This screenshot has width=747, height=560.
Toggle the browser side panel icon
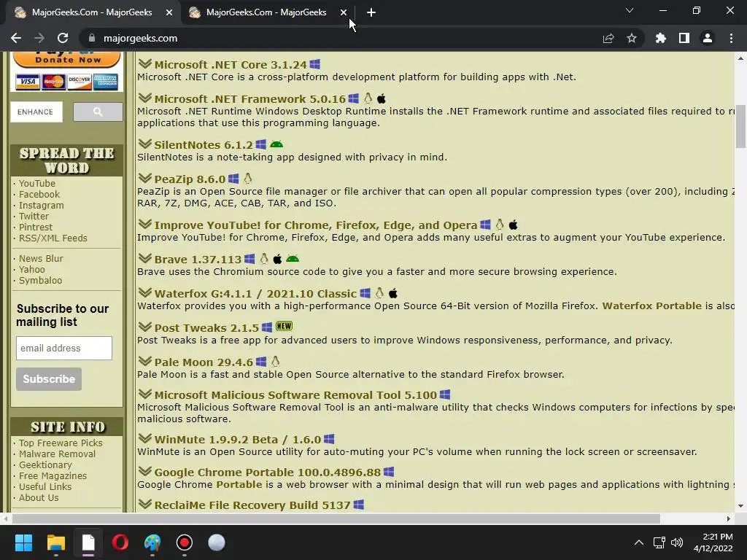click(x=684, y=38)
